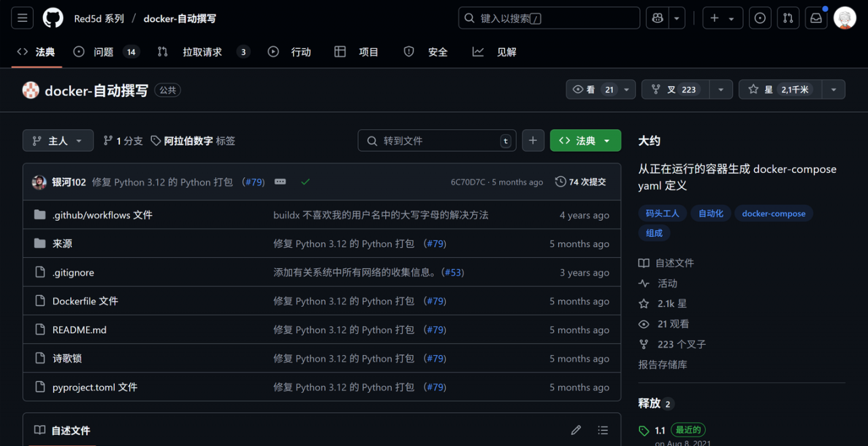
Task: Go to Red5d 系列 owner page
Action: point(99,18)
